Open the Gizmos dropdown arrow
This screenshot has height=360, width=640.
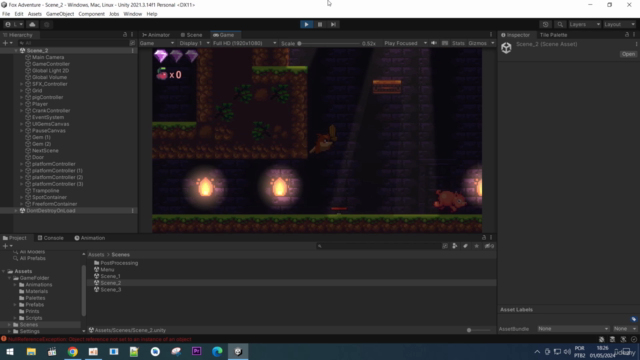coord(492,43)
